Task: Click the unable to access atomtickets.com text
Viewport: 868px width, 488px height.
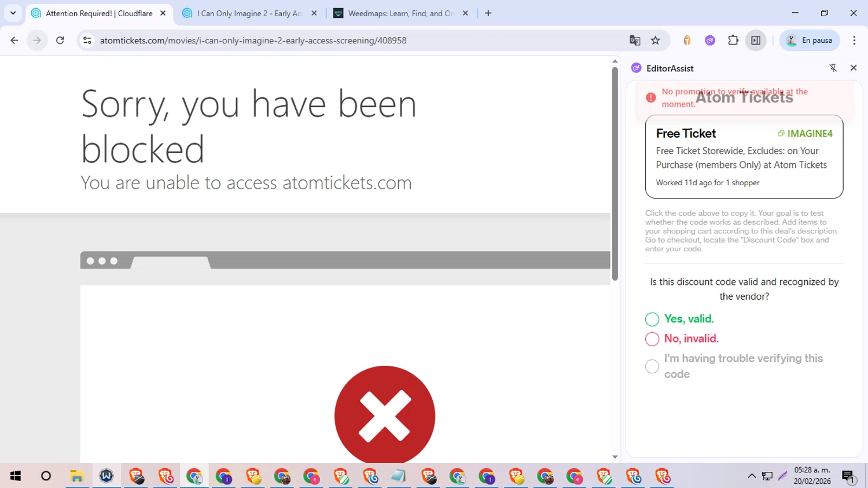Action: point(246,182)
